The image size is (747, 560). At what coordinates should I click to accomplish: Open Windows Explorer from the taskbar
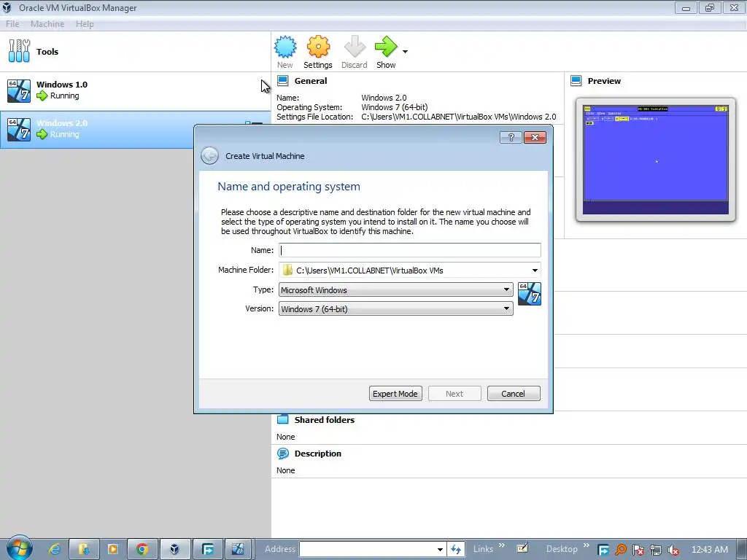point(84,549)
